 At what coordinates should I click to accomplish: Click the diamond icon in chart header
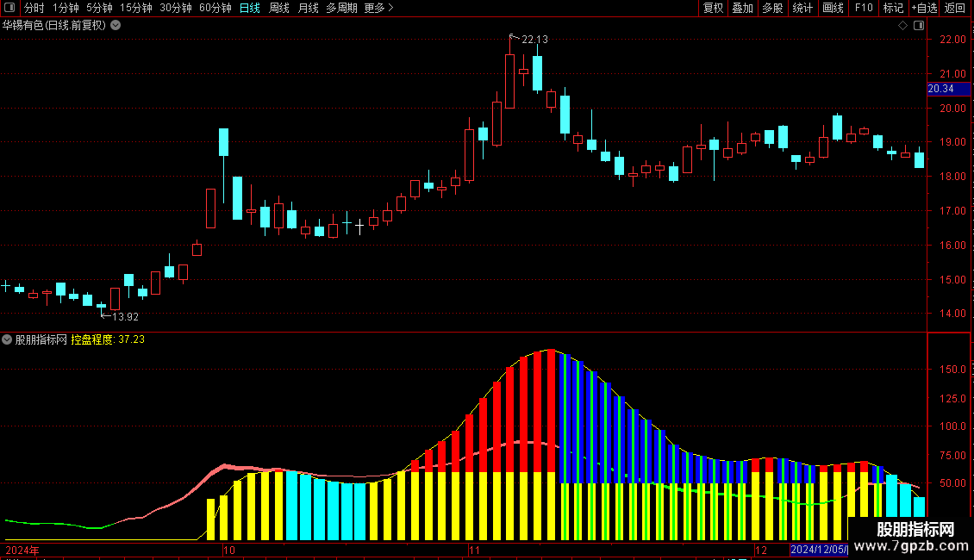pos(902,26)
